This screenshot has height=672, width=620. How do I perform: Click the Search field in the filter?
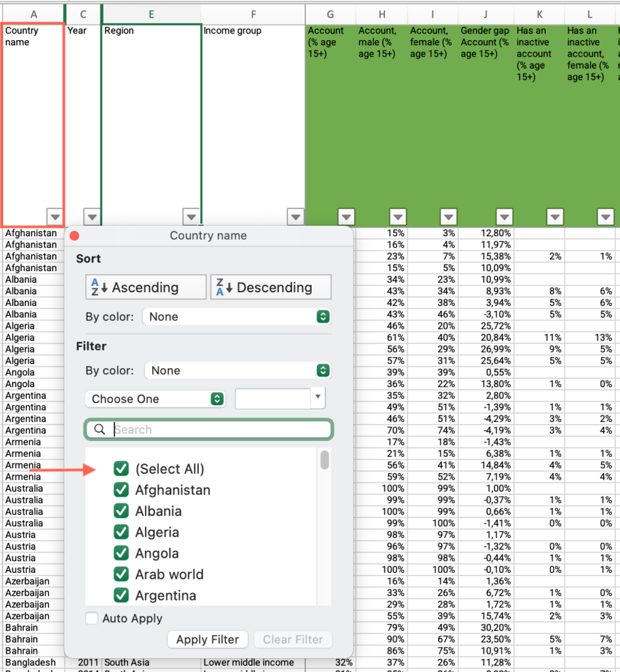pyautogui.click(x=209, y=429)
